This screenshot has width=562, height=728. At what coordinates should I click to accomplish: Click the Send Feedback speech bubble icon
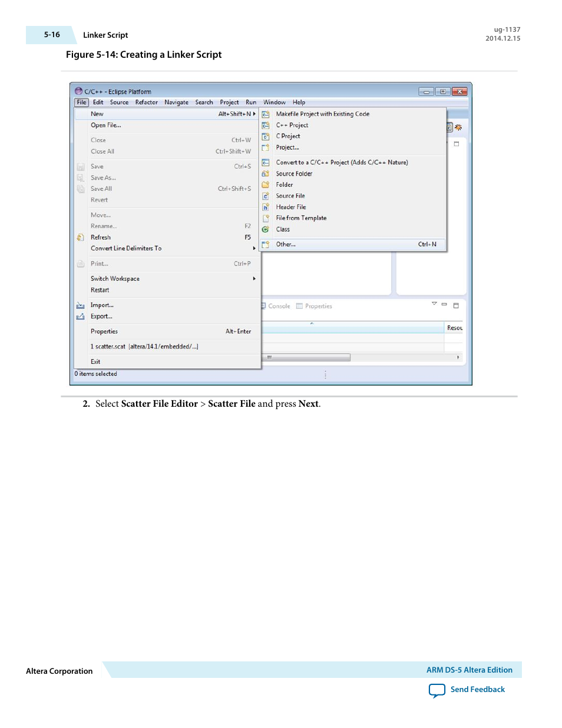coord(437,690)
